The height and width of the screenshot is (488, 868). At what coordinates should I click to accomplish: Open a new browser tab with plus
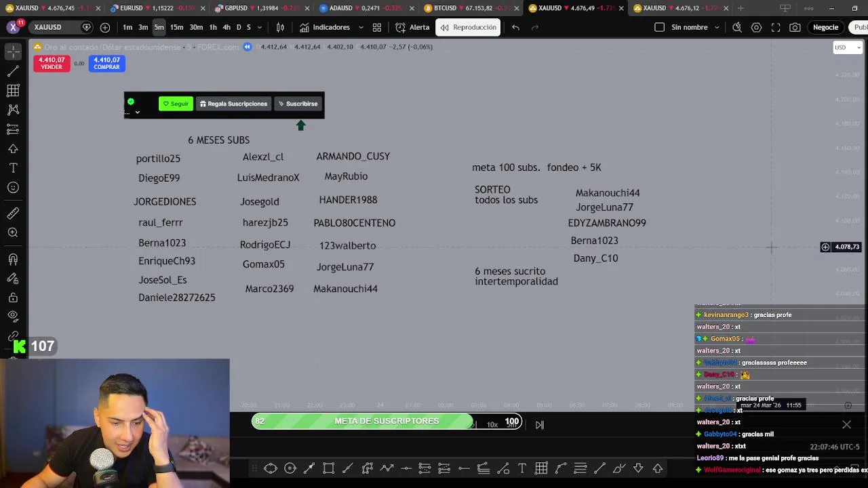pyautogui.click(x=741, y=8)
